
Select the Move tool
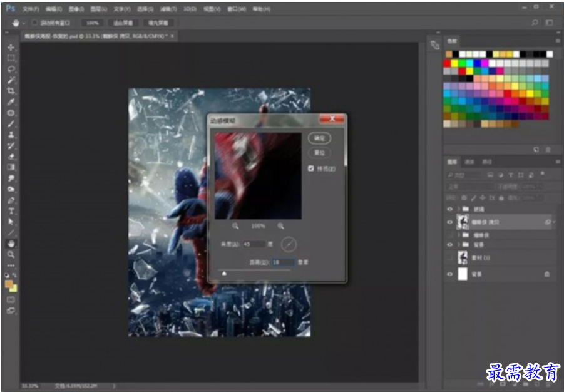(x=11, y=48)
